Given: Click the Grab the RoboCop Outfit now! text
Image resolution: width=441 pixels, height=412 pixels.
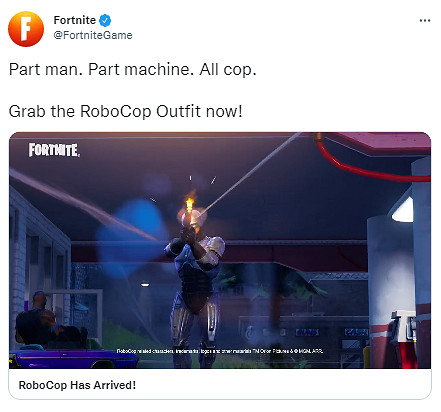Looking at the screenshot, I should (x=126, y=111).
